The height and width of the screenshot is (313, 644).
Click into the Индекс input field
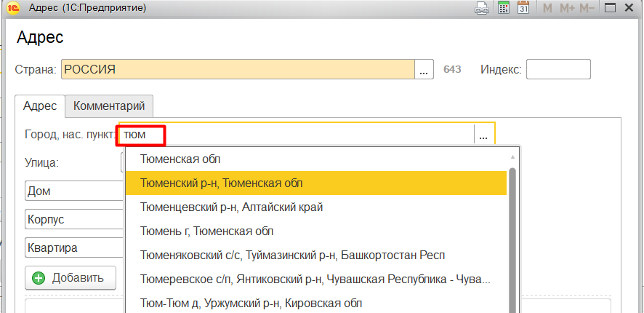[x=558, y=69]
